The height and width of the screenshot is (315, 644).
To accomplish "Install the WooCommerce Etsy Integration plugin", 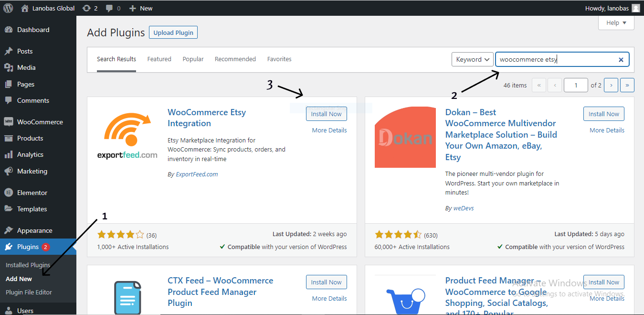I will 327,114.
